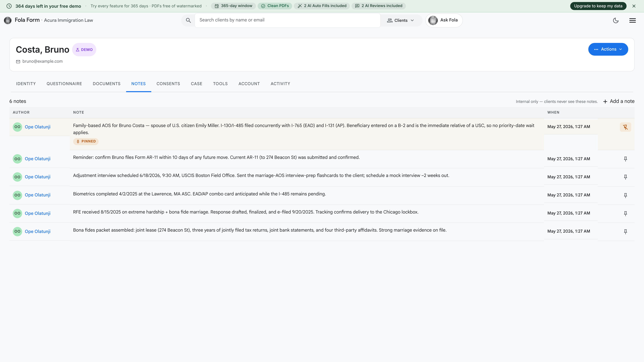Open Ope Olatunji link on Bona fides row
The image size is (644, 362).
(38, 232)
